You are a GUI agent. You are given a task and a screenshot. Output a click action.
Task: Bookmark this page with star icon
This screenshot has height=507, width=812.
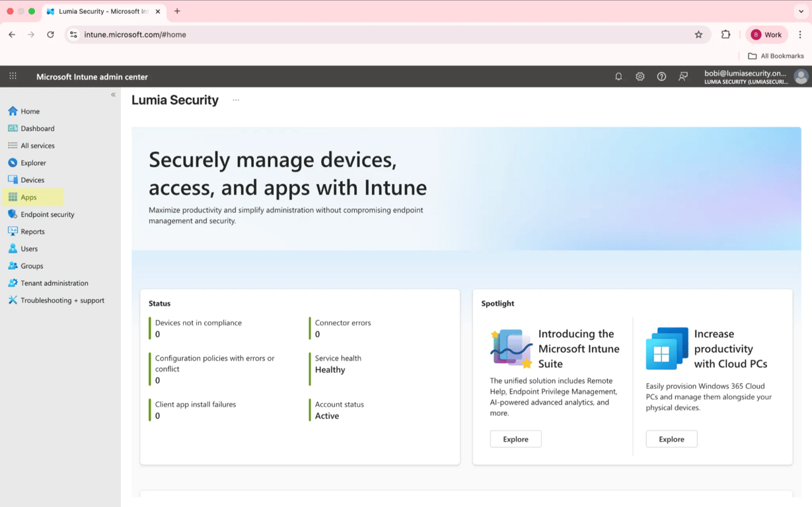pos(698,34)
